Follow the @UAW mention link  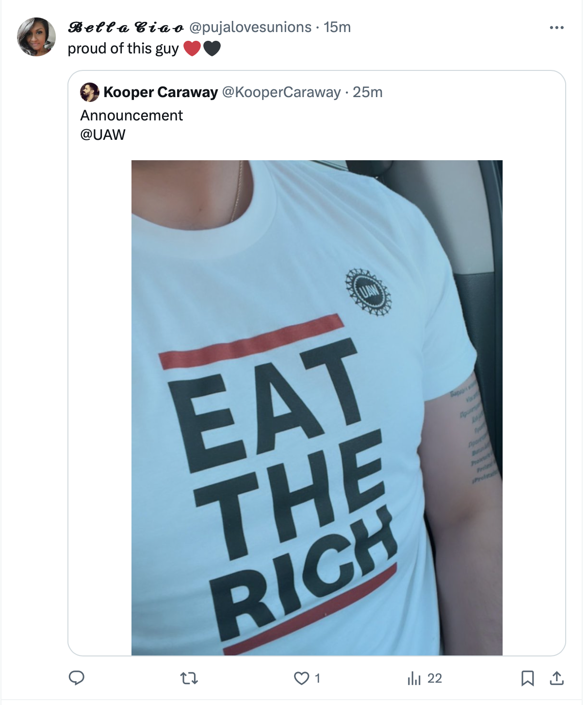103,134
